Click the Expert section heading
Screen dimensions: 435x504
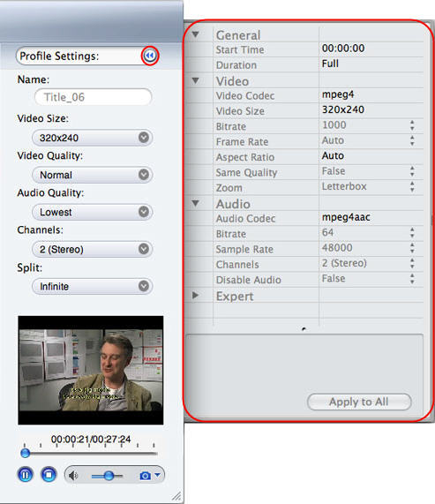[235, 297]
